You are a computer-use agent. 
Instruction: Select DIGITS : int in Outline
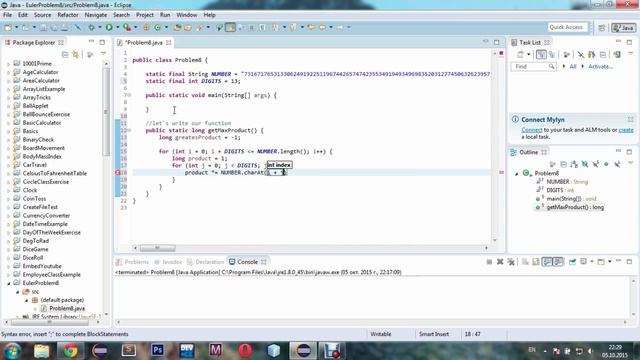(x=560, y=190)
